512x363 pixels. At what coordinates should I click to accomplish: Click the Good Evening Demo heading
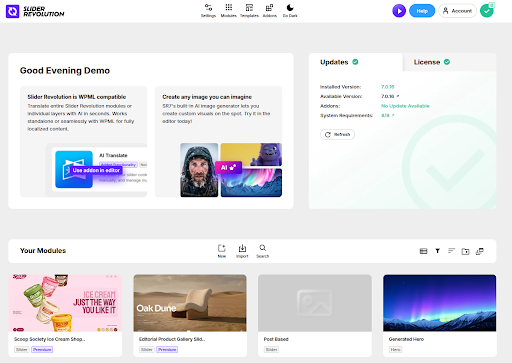65,71
